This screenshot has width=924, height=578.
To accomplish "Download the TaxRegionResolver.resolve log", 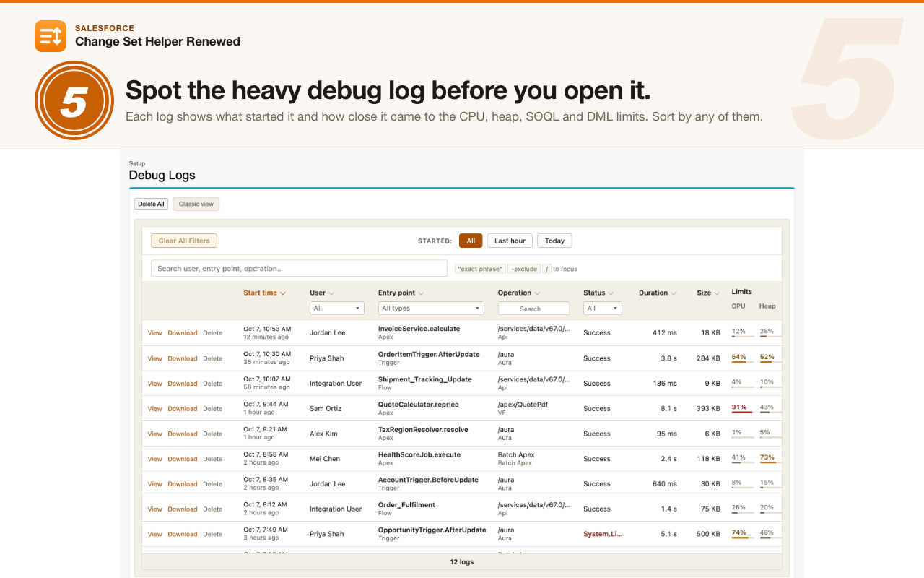I will (183, 433).
